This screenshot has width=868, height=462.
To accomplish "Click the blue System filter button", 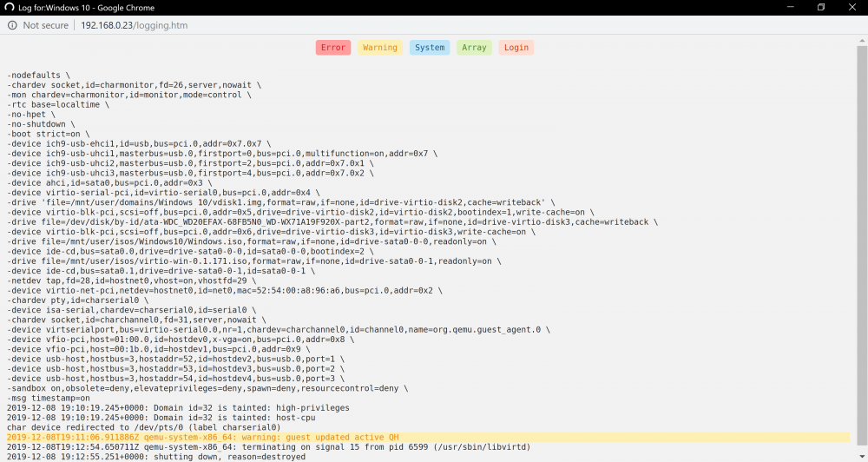I will pos(430,48).
